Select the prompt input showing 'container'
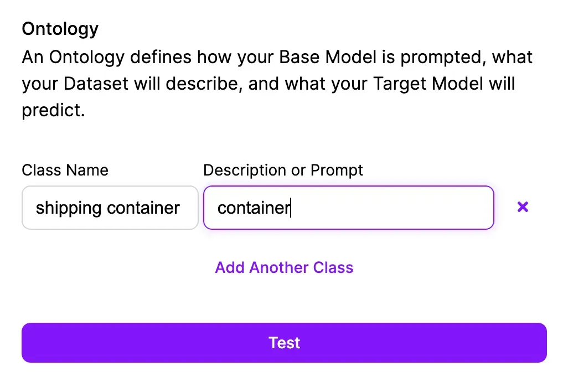568x392 pixels. (x=348, y=208)
